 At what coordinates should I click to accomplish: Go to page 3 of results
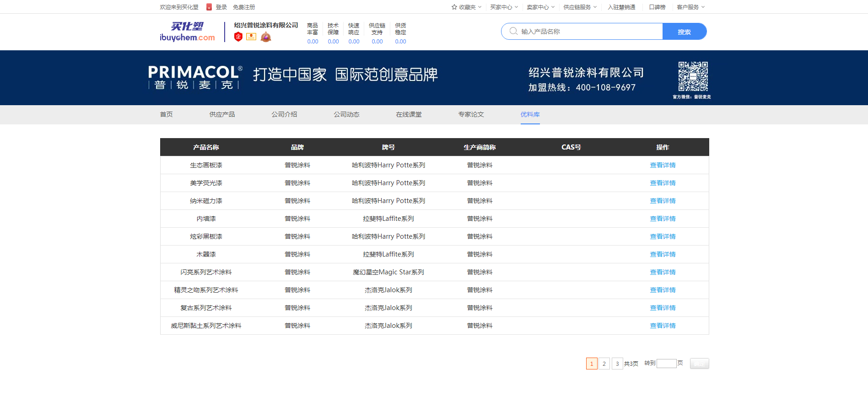617,364
